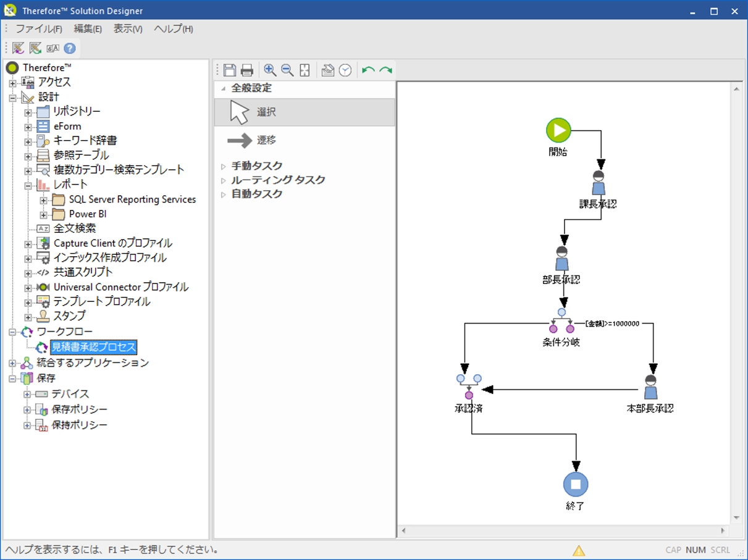This screenshot has width=748, height=560.
Task: Select 保持ポリシー tree item
Action: (x=80, y=425)
